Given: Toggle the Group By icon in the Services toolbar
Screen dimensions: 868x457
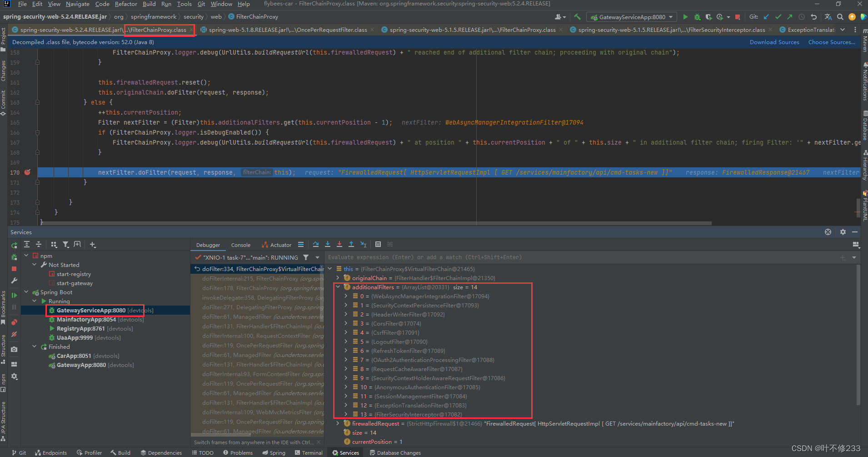Looking at the screenshot, I should [54, 245].
